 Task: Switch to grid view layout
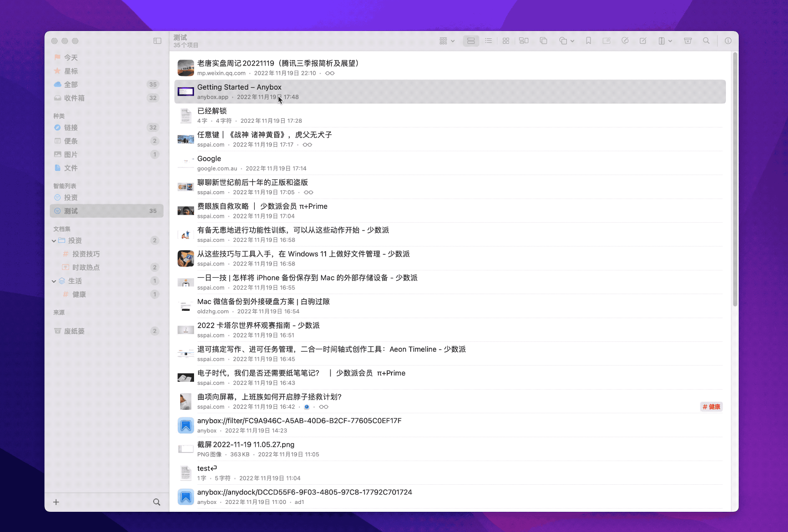[x=505, y=41]
